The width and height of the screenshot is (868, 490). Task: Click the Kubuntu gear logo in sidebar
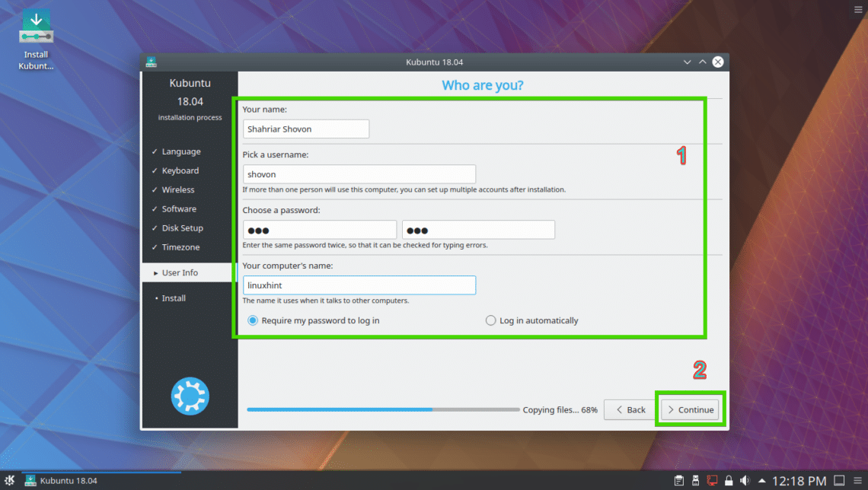point(190,396)
